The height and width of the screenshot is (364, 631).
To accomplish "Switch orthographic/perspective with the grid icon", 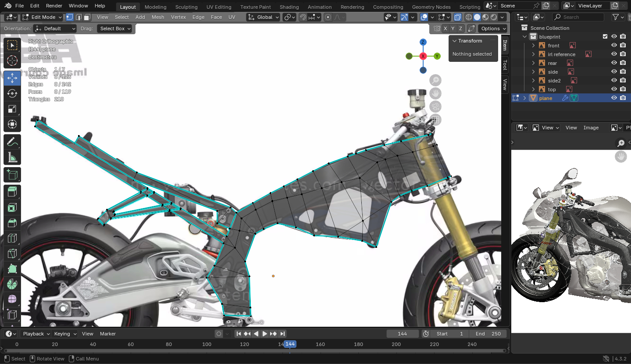I will 435,120.
